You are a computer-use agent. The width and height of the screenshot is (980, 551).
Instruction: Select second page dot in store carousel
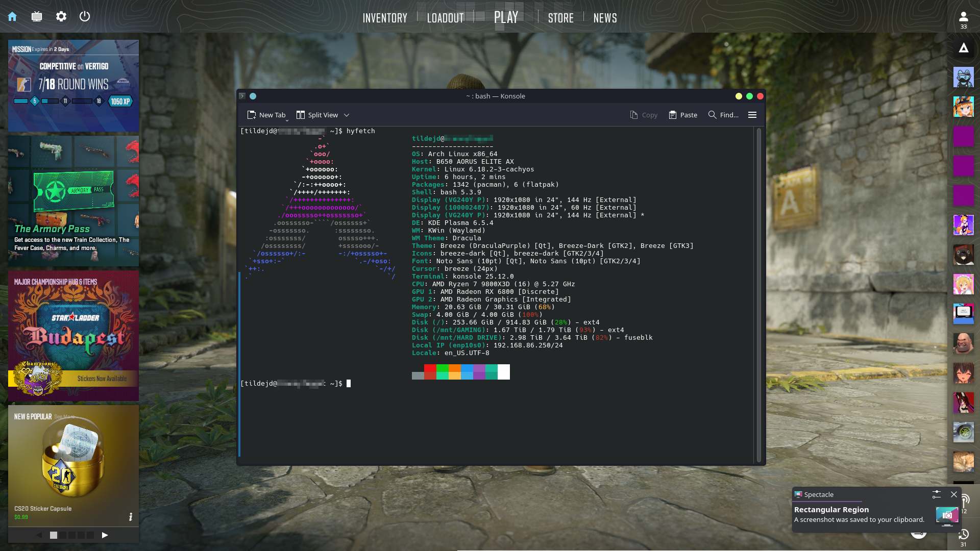pos(63,535)
